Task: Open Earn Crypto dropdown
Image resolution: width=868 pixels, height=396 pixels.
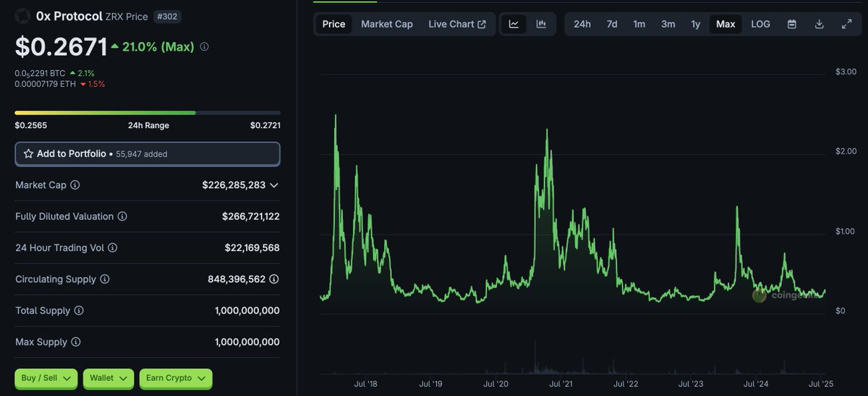Action: tap(176, 378)
